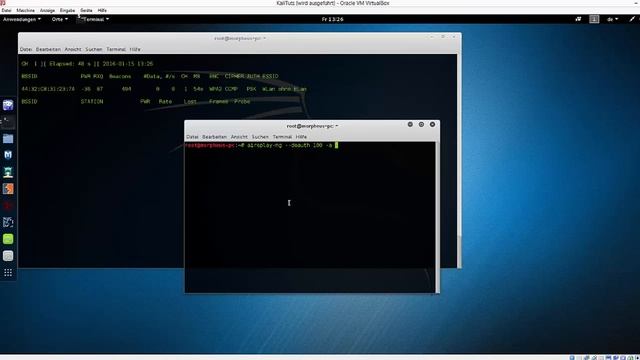Open the back terminal title dropdown
Viewport: 640px width, 360px height.
pos(240,38)
